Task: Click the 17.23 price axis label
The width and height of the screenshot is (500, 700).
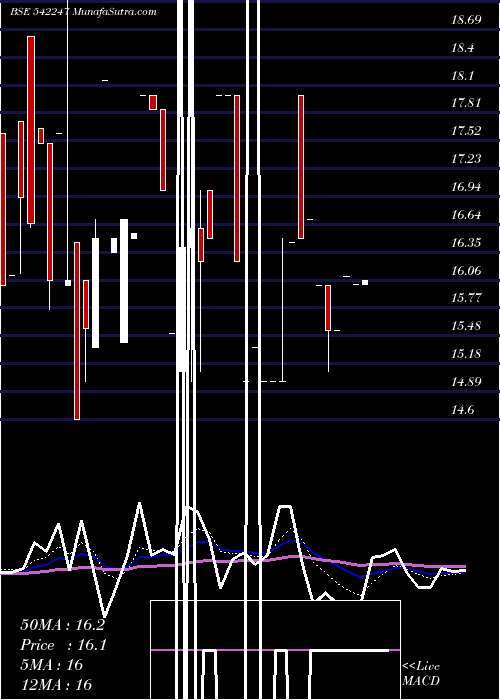Action: [x=466, y=159]
